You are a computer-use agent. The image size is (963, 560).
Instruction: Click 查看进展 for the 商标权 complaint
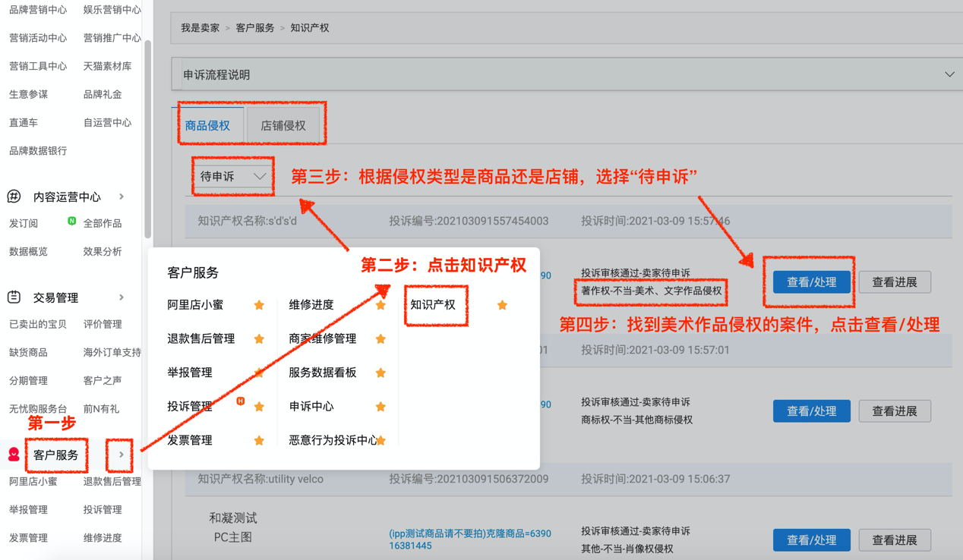[894, 411]
